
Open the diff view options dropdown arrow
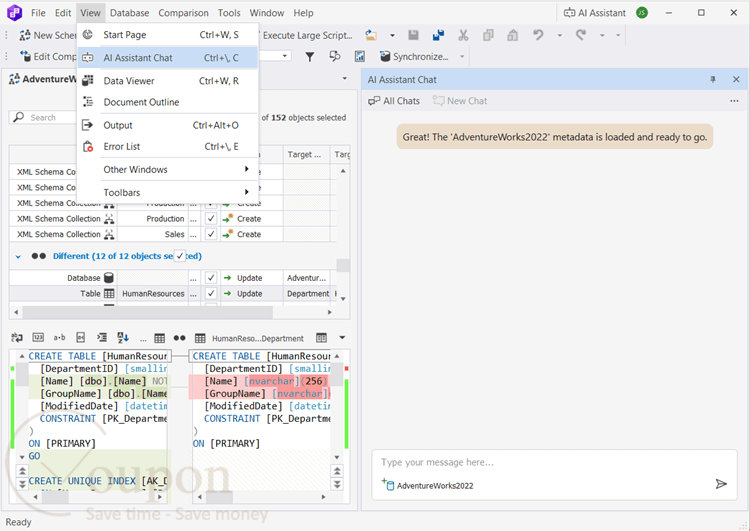click(x=342, y=338)
